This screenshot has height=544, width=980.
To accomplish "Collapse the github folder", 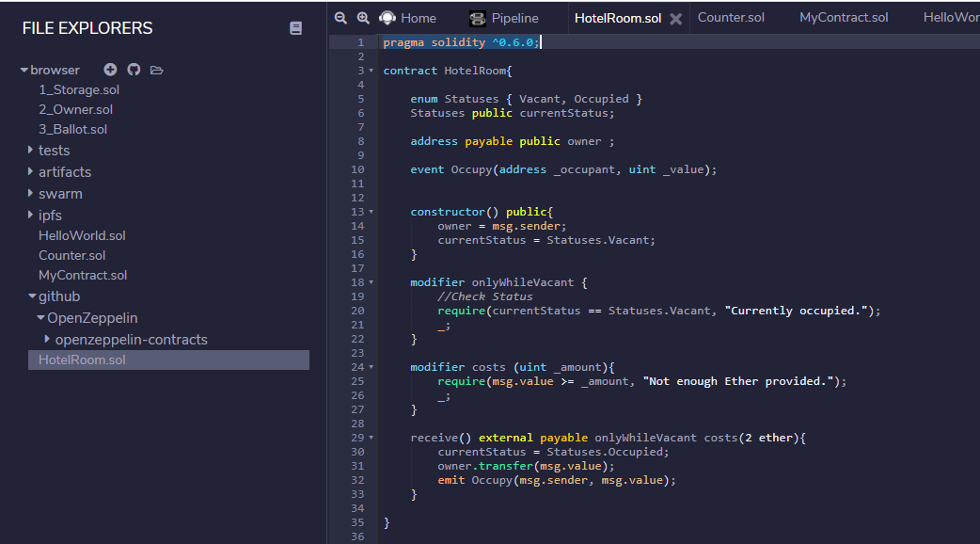I will point(33,296).
